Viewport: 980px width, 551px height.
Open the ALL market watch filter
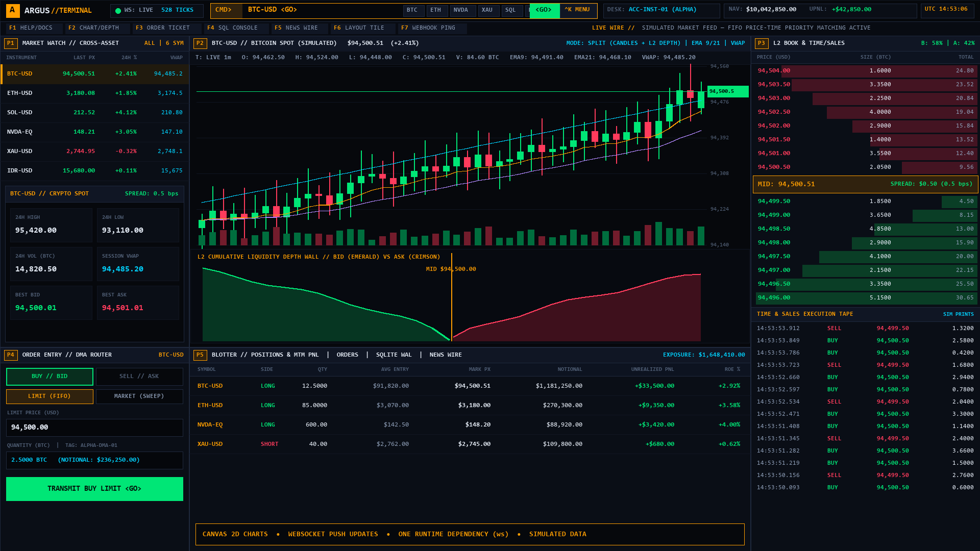pyautogui.click(x=150, y=43)
